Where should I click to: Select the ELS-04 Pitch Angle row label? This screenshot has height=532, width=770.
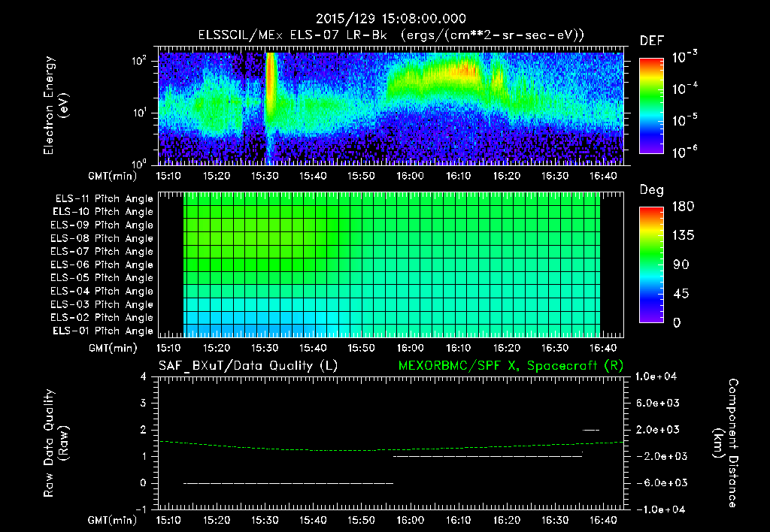pos(102,291)
